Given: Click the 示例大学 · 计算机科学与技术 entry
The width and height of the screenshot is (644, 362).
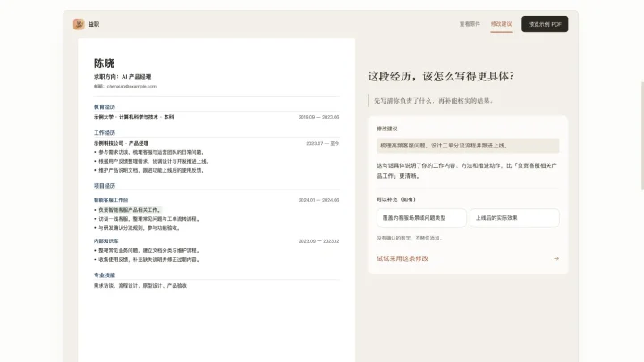Looking at the screenshot, I should 133,117.
